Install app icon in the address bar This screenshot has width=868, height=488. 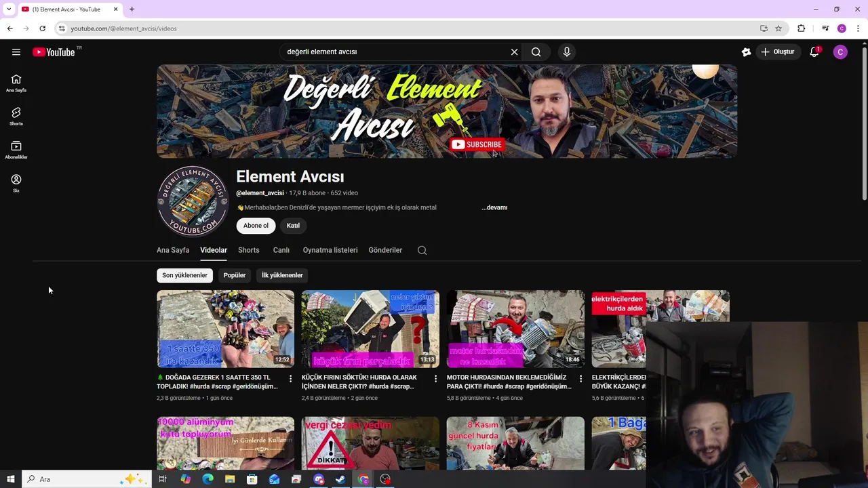(x=764, y=28)
